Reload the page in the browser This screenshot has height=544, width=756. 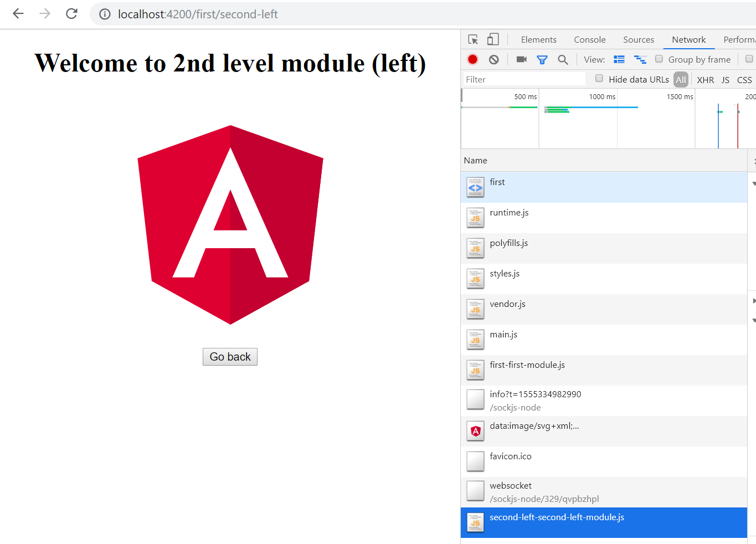[71, 14]
